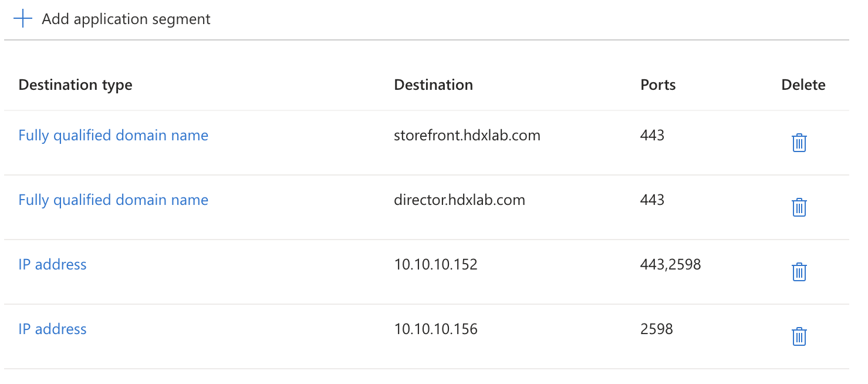Viewport: 868px width, 384px height.
Task: Open the director.hdxlab.com domain name entry
Action: [x=113, y=200]
